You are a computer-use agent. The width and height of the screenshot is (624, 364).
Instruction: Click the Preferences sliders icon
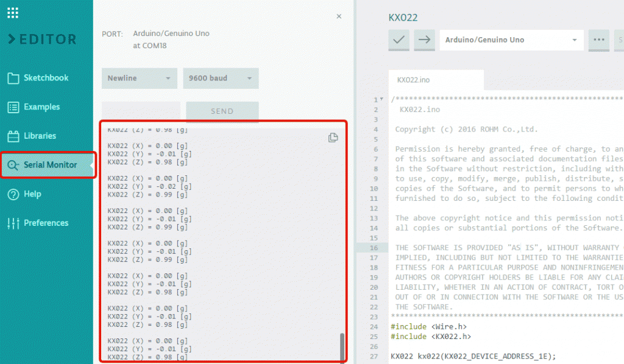point(13,223)
